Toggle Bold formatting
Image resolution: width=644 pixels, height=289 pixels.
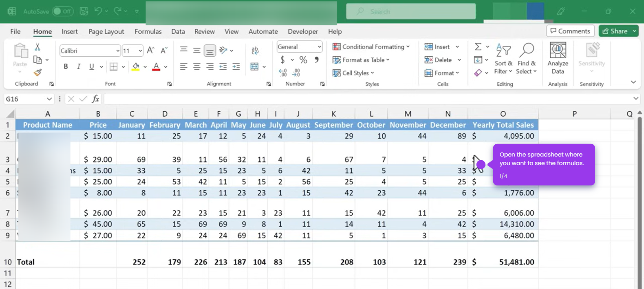click(66, 66)
